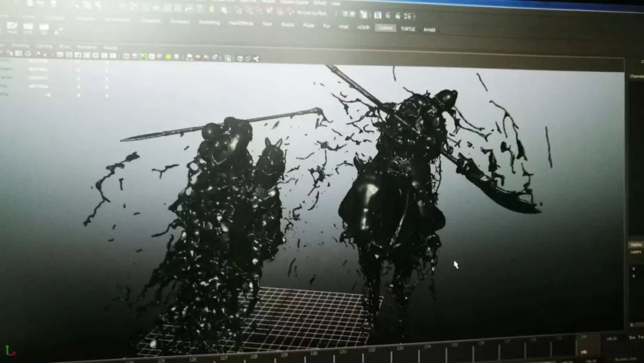Open the viewport Shading menu
644x363 pixels.
tap(20, 45)
